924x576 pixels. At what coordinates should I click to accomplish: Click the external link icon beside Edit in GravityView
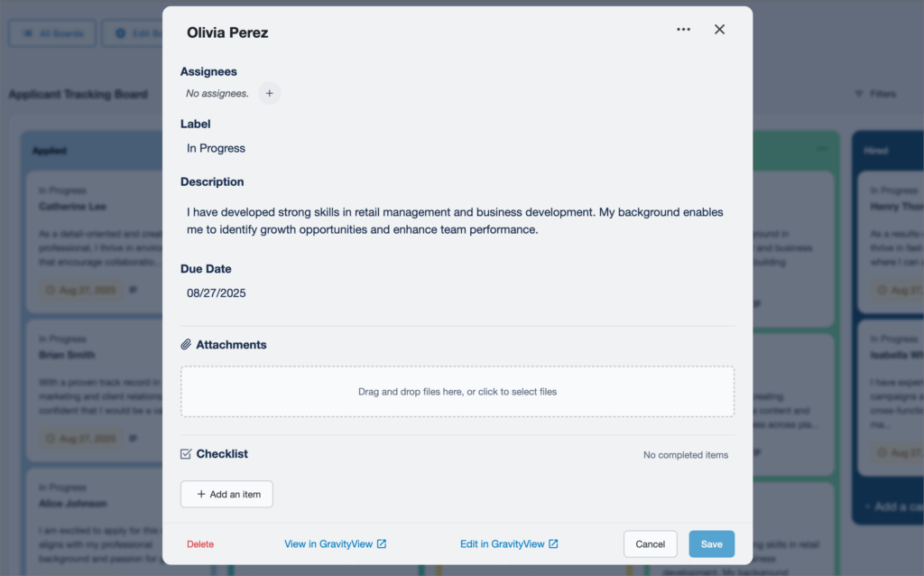554,544
